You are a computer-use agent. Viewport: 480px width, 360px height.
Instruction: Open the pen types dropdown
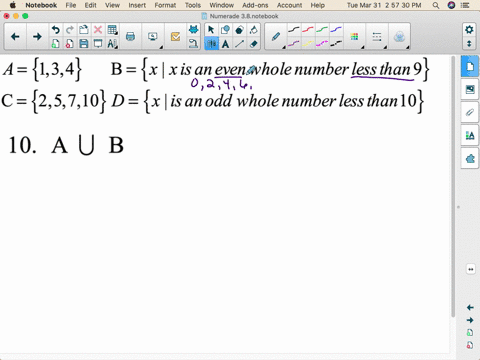(276, 37)
